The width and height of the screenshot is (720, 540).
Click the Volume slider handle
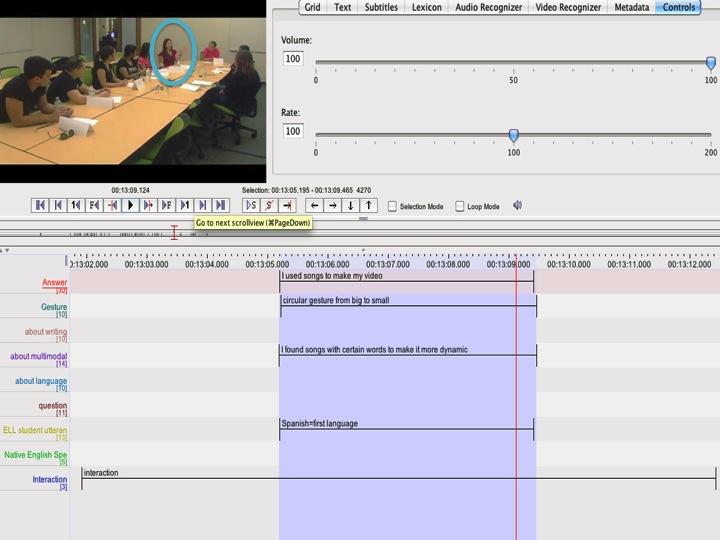pyautogui.click(x=711, y=63)
